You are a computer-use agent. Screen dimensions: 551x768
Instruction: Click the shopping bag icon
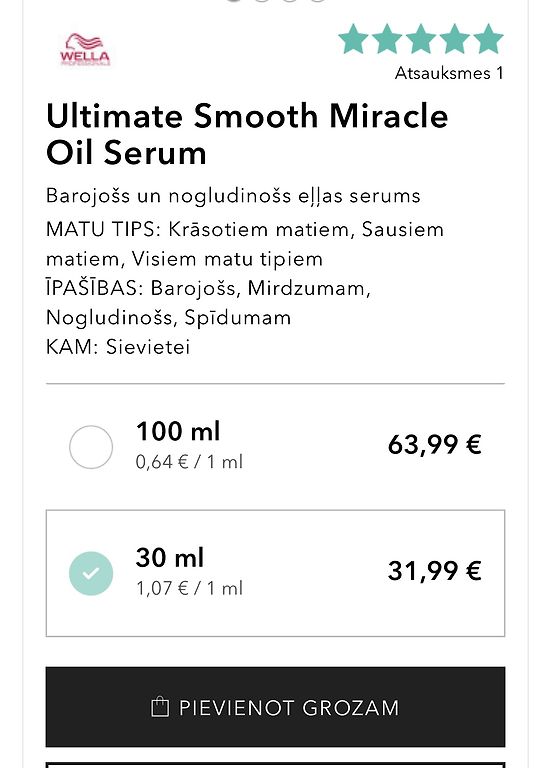click(x=160, y=707)
